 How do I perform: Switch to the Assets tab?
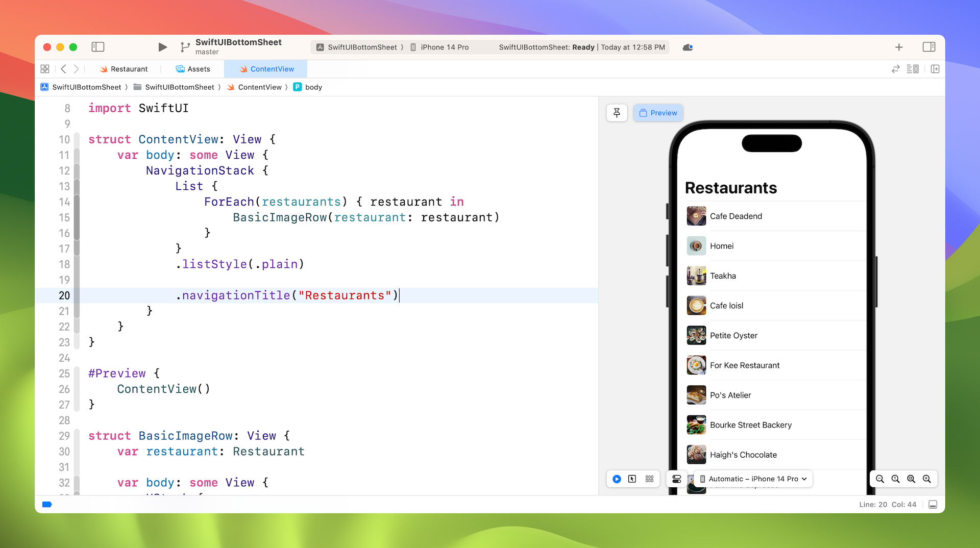coord(193,69)
